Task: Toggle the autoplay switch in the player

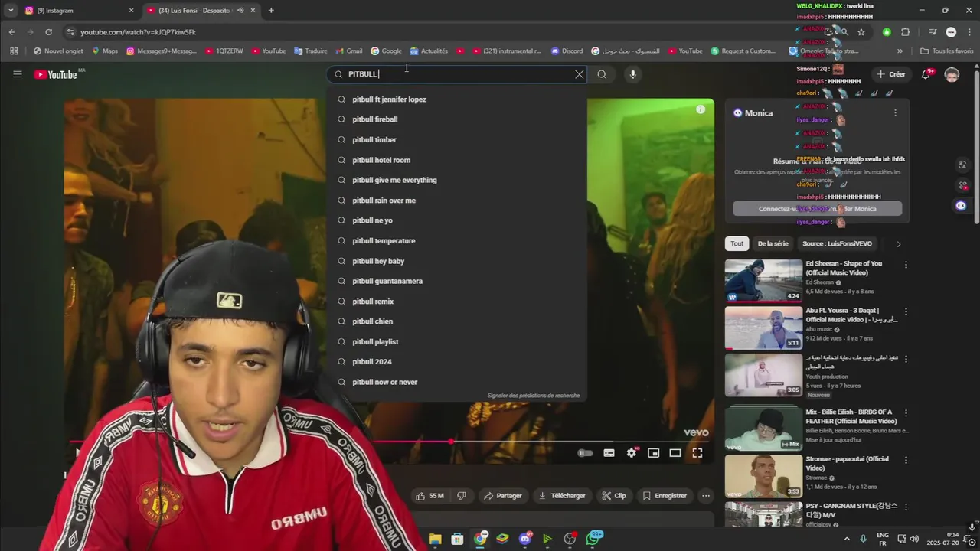Action: click(x=585, y=453)
